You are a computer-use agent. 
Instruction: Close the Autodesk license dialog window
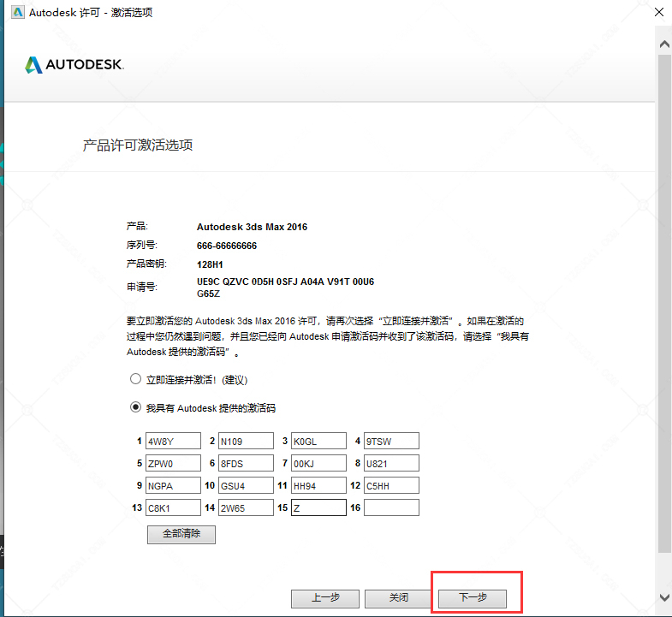659,12
